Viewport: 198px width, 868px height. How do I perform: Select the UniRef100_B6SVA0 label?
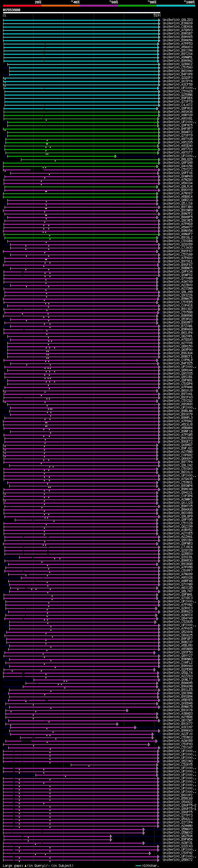pyautogui.click(x=178, y=71)
